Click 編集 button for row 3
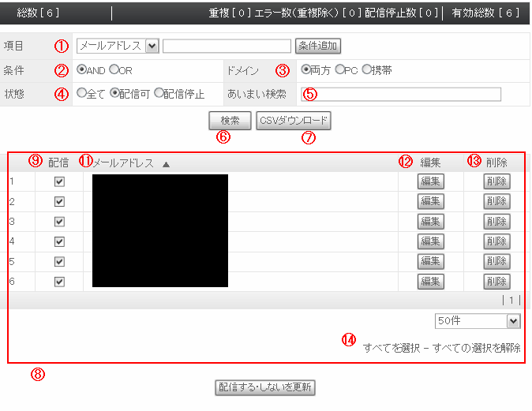This screenshot has width=532, height=411. [x=430, y=222]
